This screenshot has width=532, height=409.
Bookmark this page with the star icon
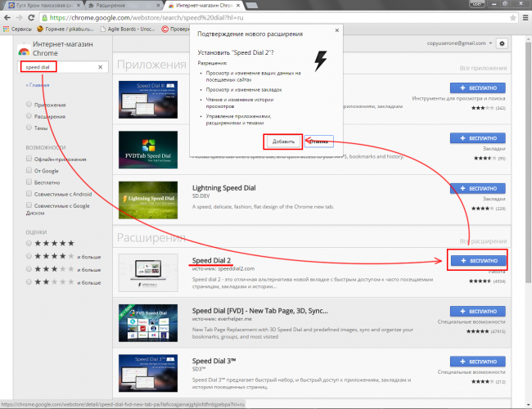point(513,18)
